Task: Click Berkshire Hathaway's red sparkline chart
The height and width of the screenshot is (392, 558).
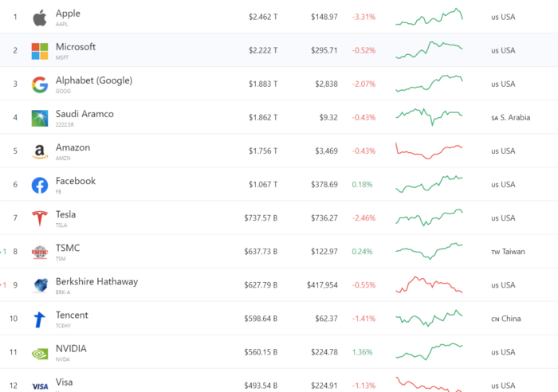Action: tap(429, 284)
